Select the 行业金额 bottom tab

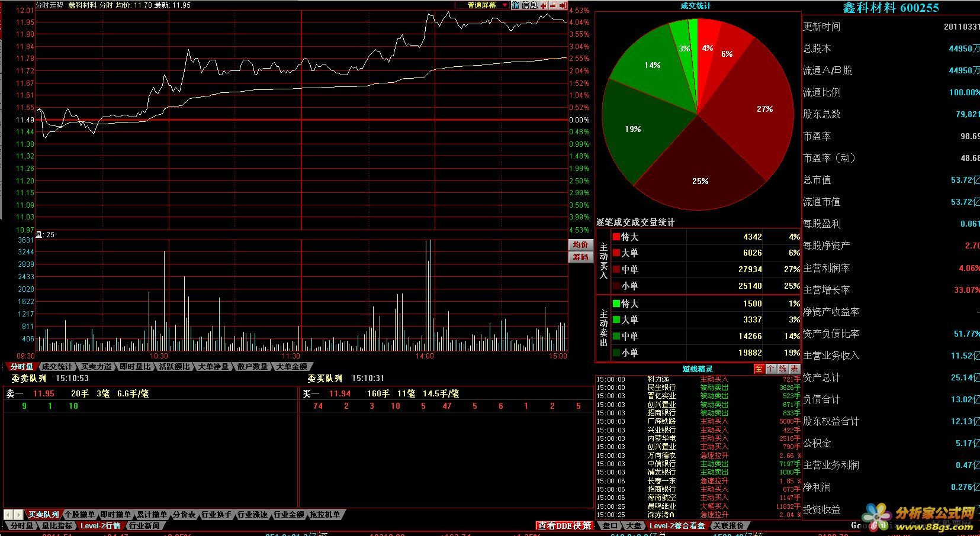pyautogui.click(x=288, y=515)
